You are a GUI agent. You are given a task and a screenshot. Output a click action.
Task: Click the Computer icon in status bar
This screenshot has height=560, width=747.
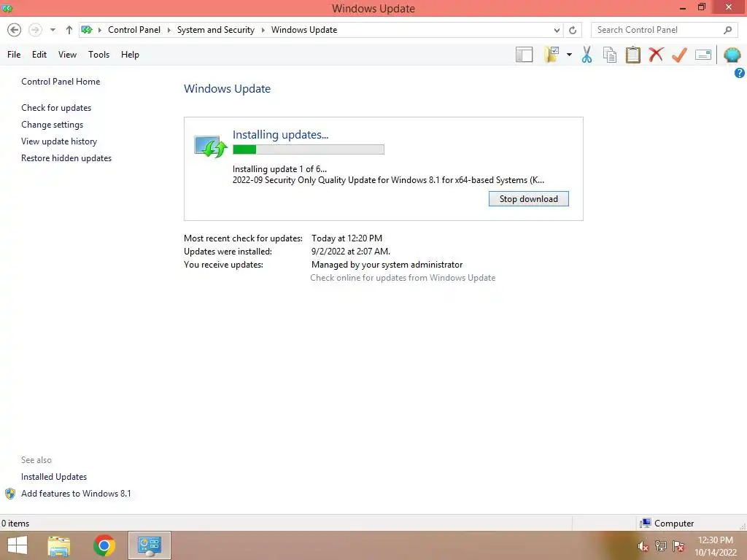point(646,524)
